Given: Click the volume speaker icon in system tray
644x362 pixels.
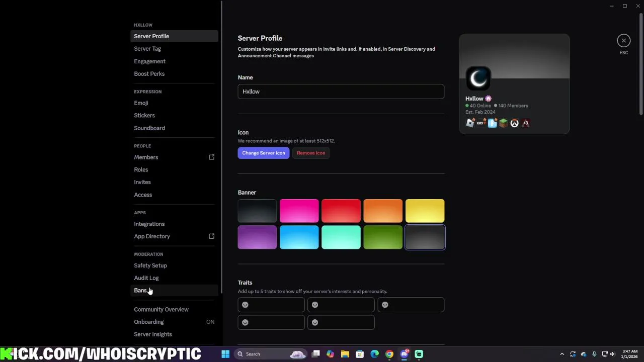Looking at the screenshot, I should point(612,354).
